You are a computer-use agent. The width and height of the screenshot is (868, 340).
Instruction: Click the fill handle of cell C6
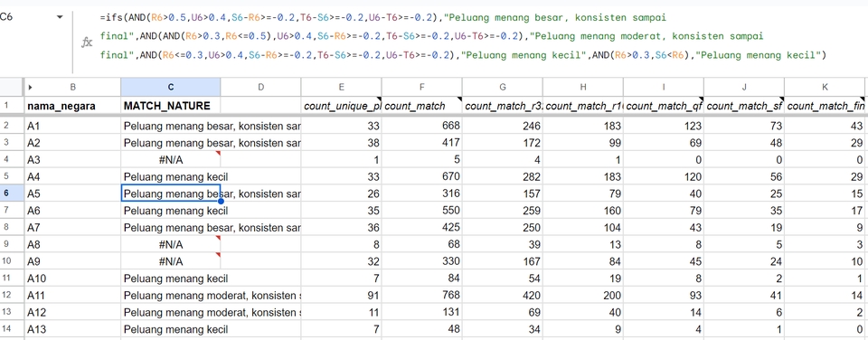pyautogui.click(x=221, y=202)
